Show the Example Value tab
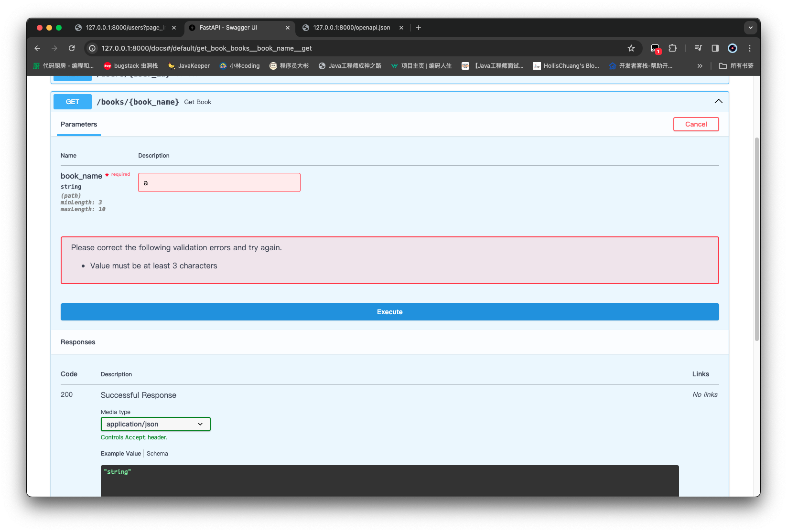The height and width of the screenshot is (532, 787). (121, 454)
